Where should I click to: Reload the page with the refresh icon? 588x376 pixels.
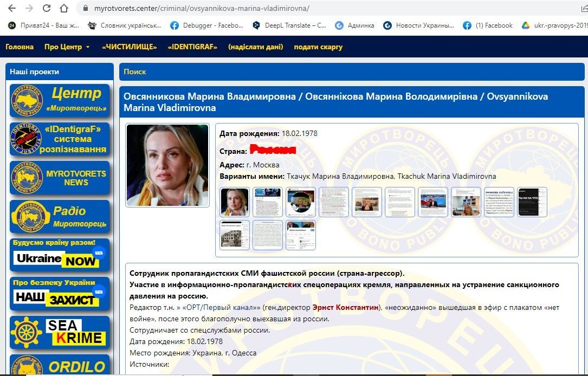click(46, 8)
